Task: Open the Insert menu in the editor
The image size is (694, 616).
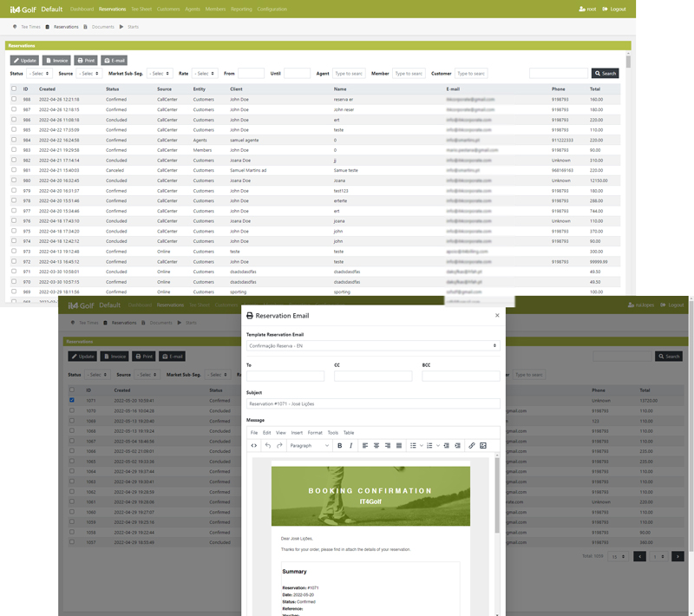Action: [x=297, y=432]
